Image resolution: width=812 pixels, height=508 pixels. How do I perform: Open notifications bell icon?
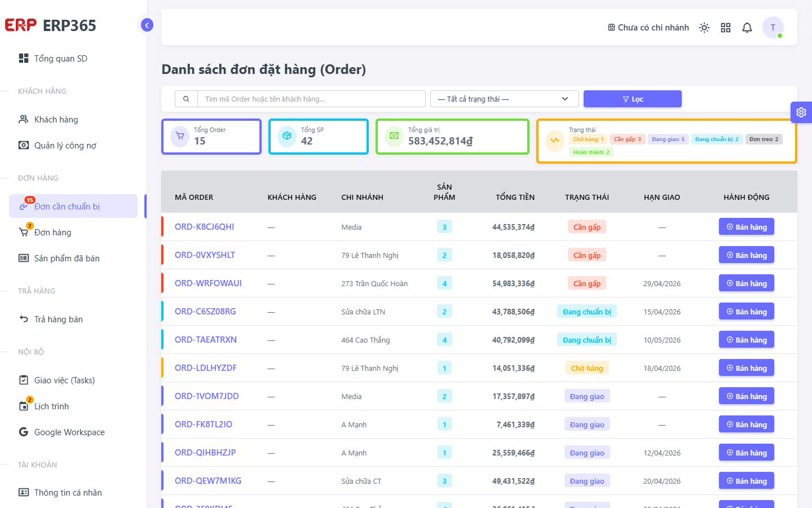747,28
